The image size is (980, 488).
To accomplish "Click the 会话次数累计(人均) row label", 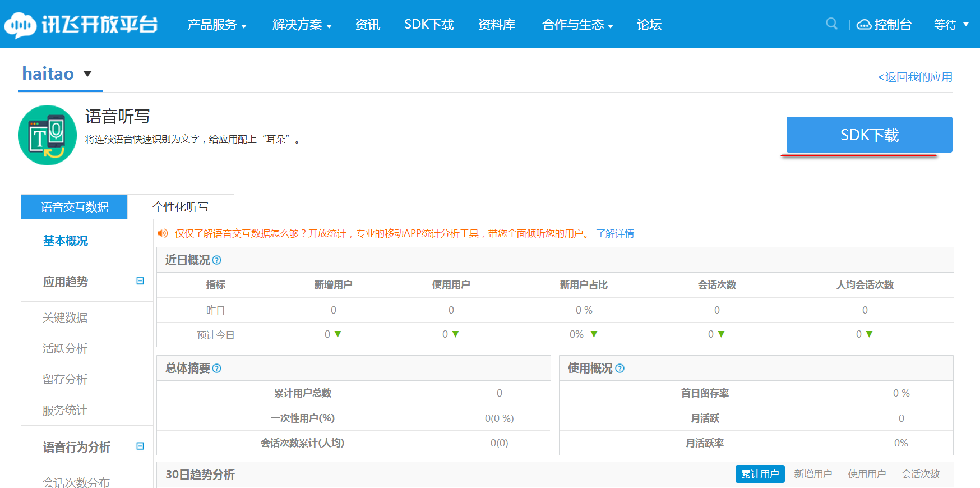I will pyautogui.click(x=303, y=443).
